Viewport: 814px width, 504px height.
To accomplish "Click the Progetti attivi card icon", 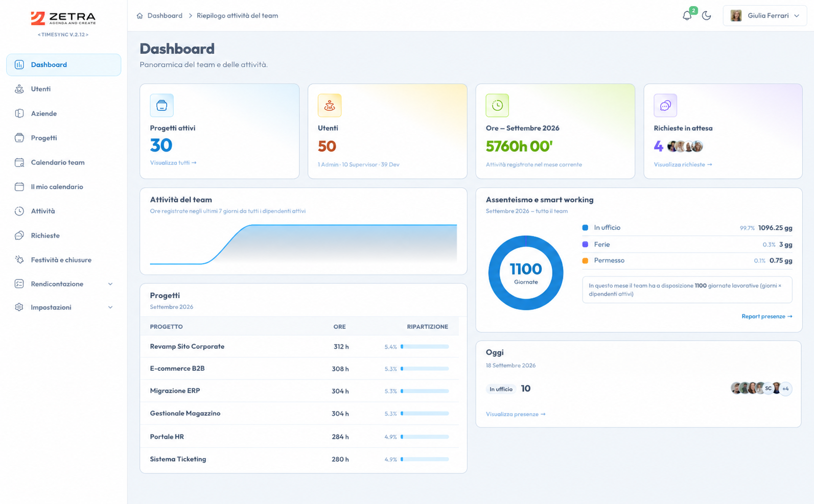I will tap(161, 106).
